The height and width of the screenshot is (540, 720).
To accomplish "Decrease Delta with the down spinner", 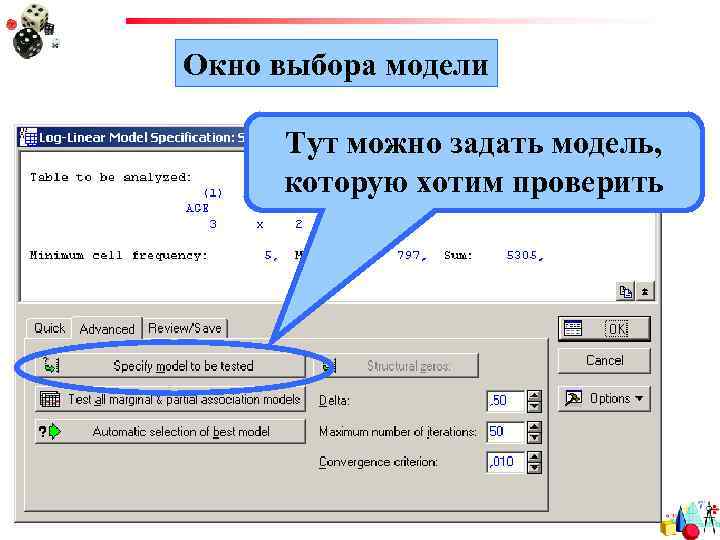I will 534,407.
